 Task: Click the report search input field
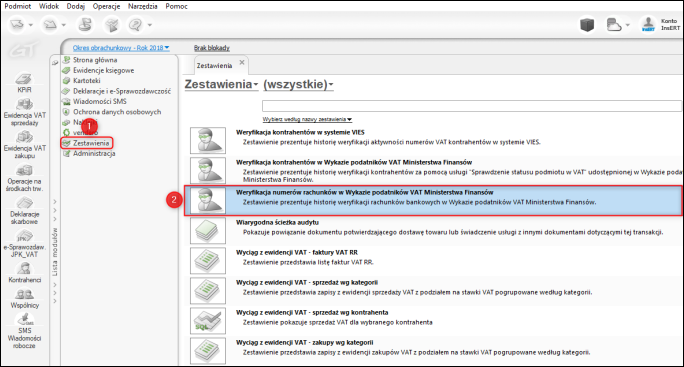point(472,106)
